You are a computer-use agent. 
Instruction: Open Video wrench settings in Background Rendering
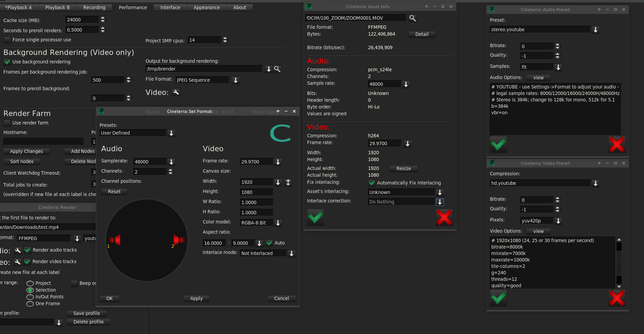tap(176, 92)
